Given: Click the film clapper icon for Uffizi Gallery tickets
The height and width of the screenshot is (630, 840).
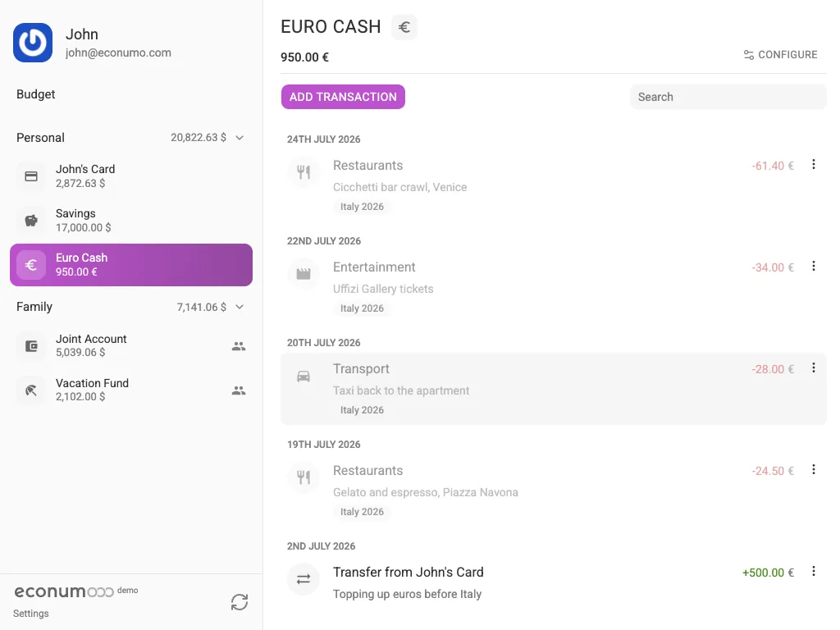Looking at the screenshot, I should click(x=304, y=274).
